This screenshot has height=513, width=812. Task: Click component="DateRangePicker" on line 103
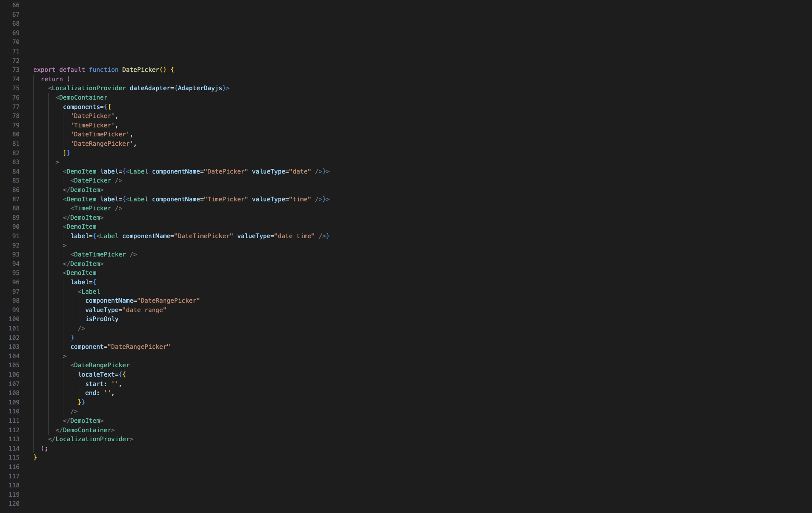tap(121, 347)
